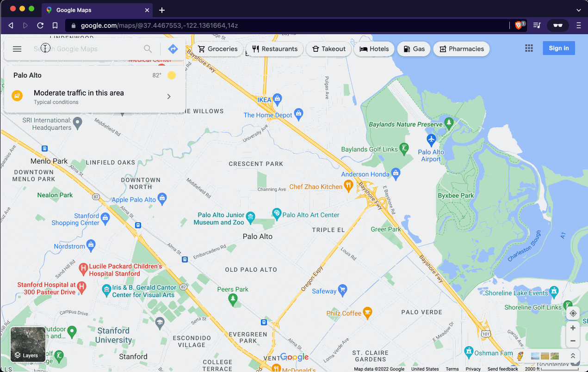The width and height of the screenshot is (588, 372).
Task: Select the Groceries category chip
Action: tap(218, 49)
